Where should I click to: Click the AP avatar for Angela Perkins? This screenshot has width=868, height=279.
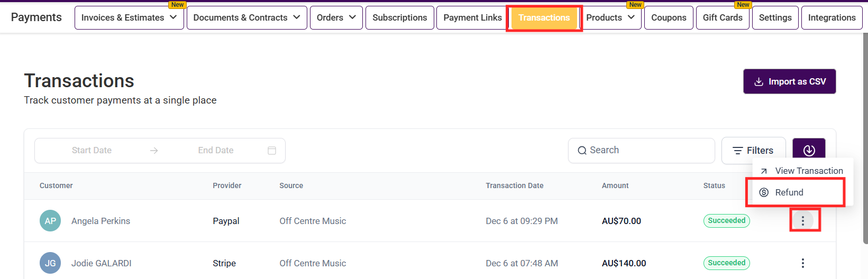50,221
